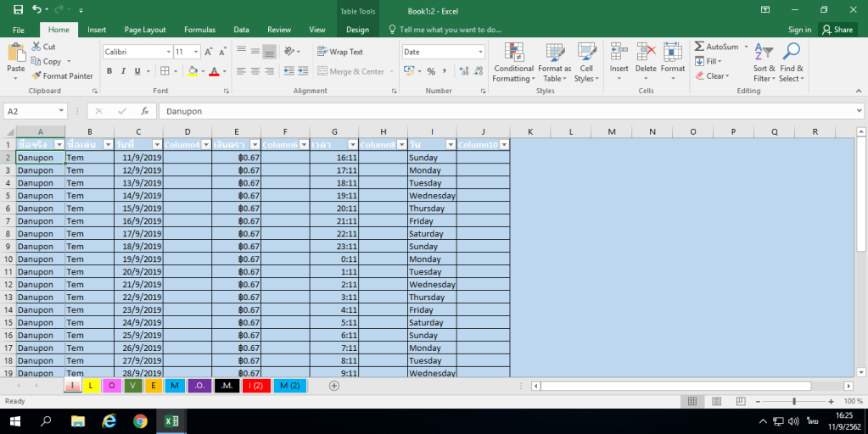Viewport: 868px width, 434px height.
Task: Switch to the Page Layout ribbon tab
Action: [144, 30]
